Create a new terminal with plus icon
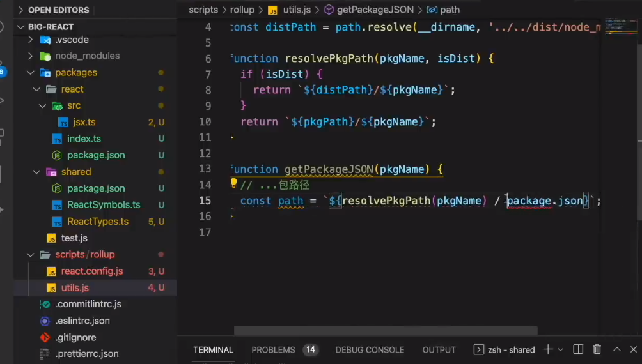642x364 pixels. point(548,349)
